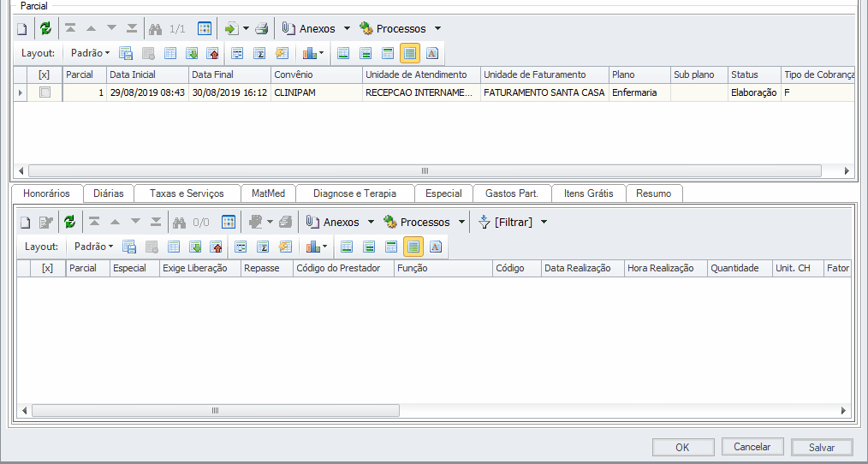Click the Salvar button
This screenshot has height=464, width=868.
tap(822, 447)
